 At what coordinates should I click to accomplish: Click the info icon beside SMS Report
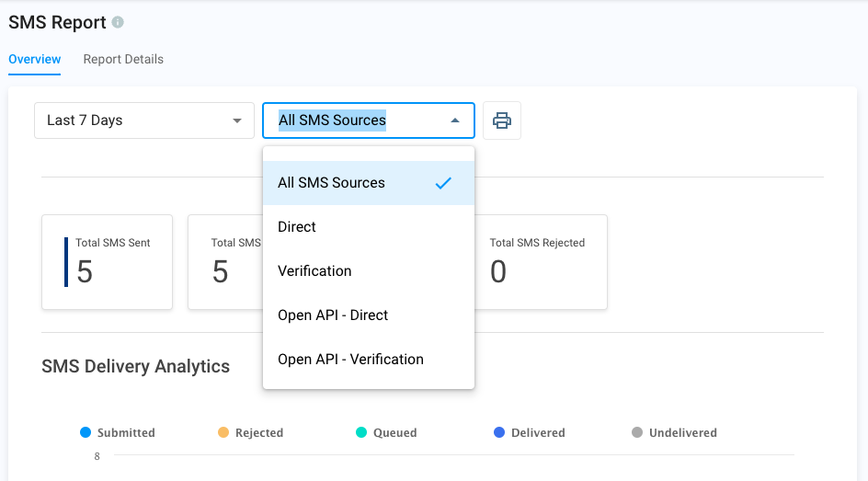(x=118, y=22)
